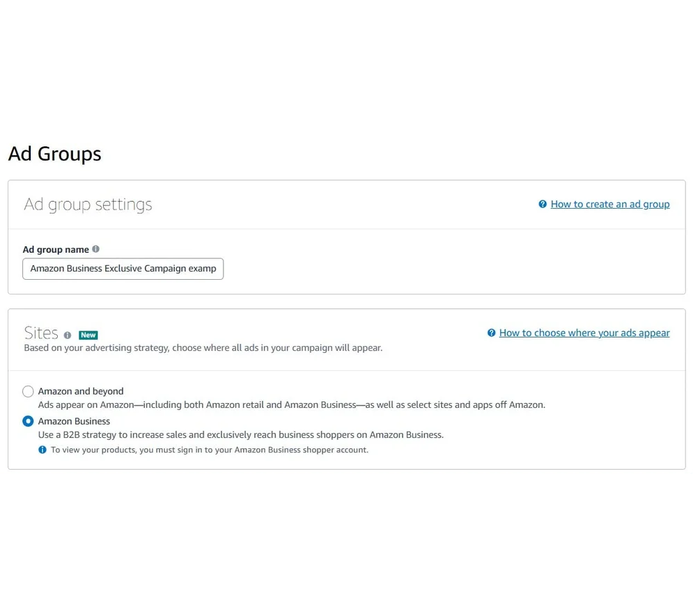Click the blue info icon beside the sign-in notice

[42, 450]
